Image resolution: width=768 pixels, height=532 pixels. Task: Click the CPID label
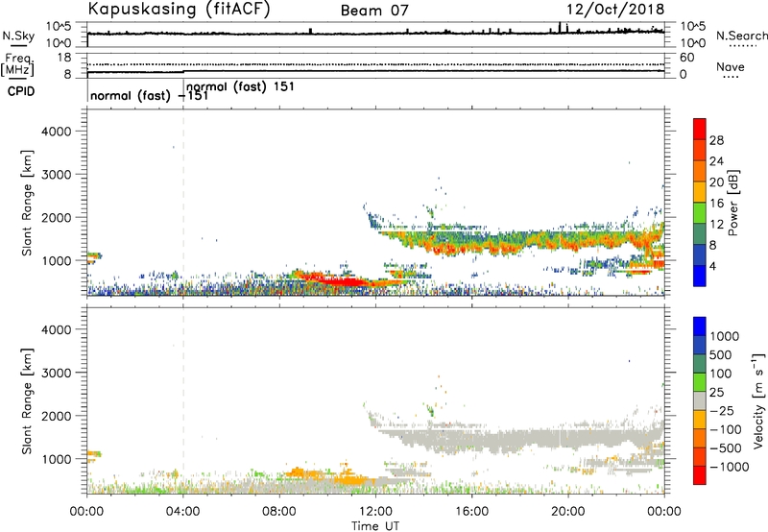[21, 91]
